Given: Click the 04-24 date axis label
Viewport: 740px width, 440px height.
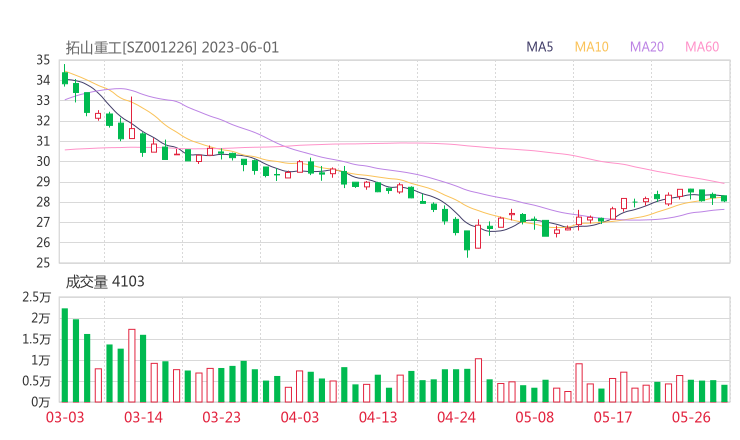Looking at the screenshot, I should [x=456, y=417].
